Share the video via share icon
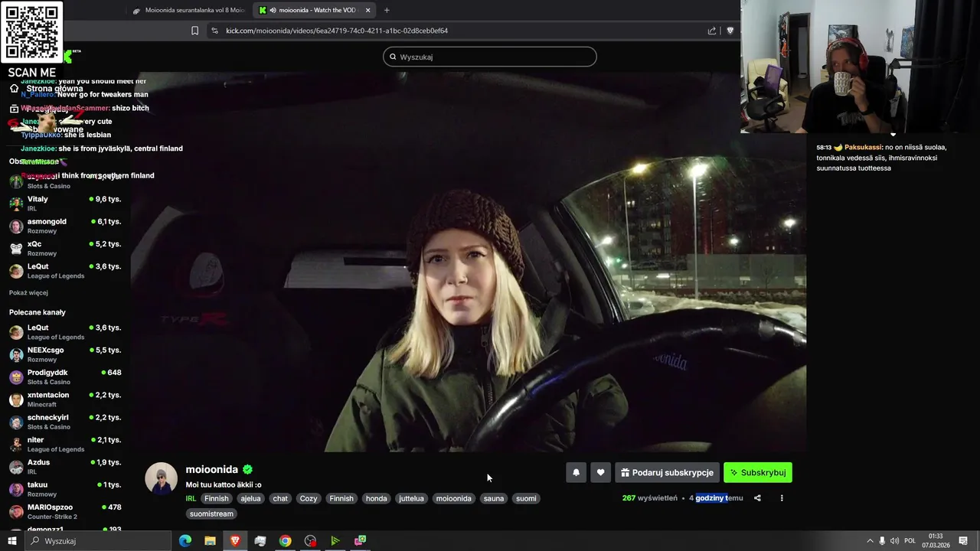 (x=757, y=498)
